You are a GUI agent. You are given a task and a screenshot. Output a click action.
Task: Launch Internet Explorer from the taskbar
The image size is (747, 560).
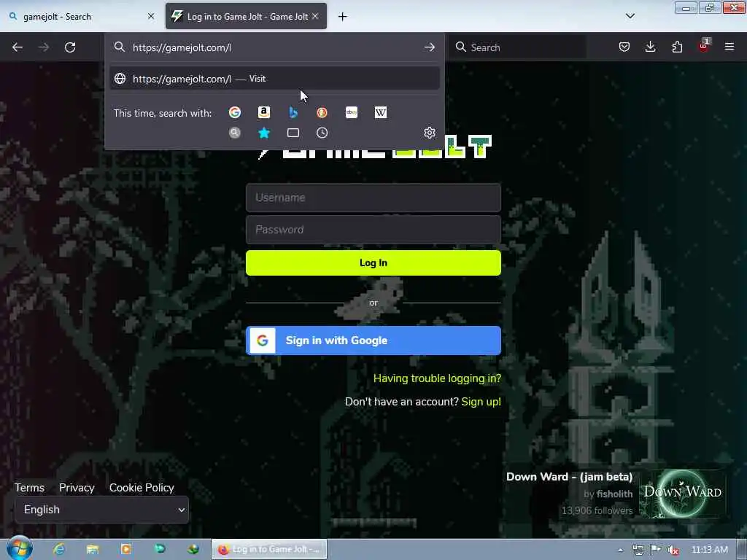point(59,549)
